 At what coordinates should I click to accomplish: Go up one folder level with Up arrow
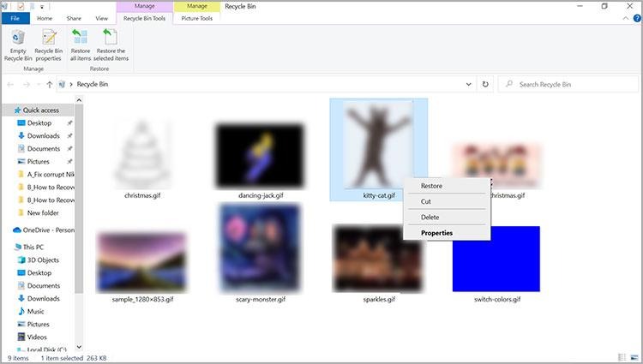50,85
